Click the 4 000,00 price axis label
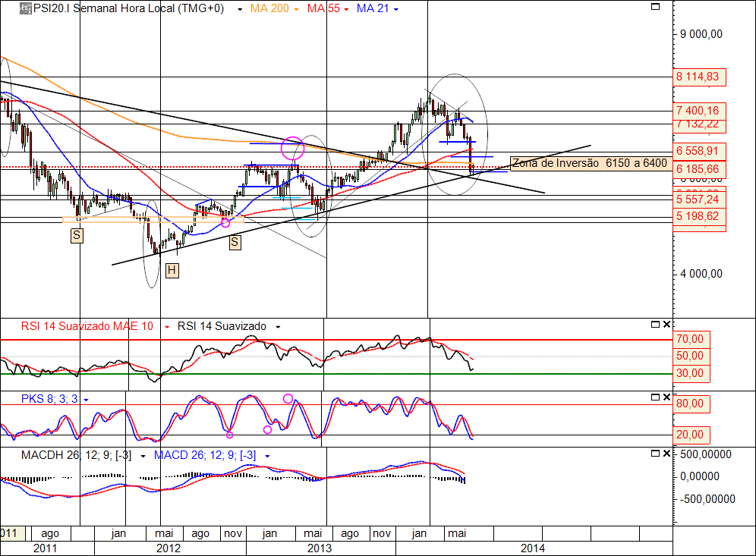 [701, 274]
